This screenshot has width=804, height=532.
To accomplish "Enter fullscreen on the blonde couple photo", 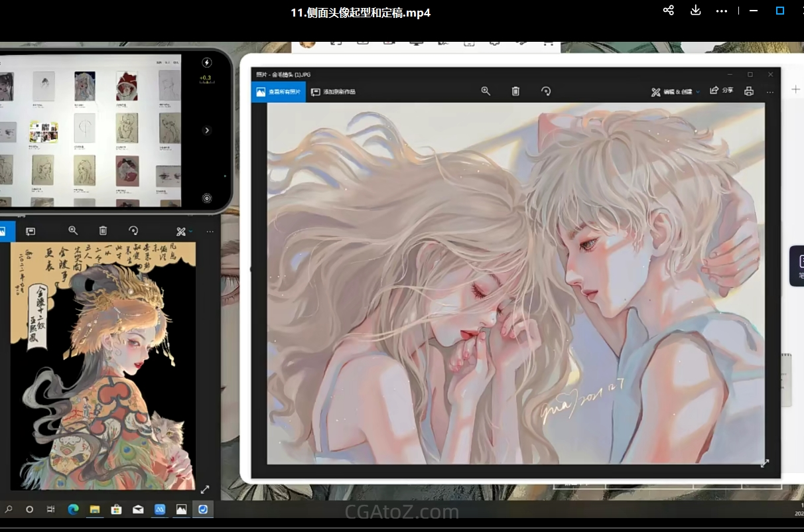I will tap(764, 463).
